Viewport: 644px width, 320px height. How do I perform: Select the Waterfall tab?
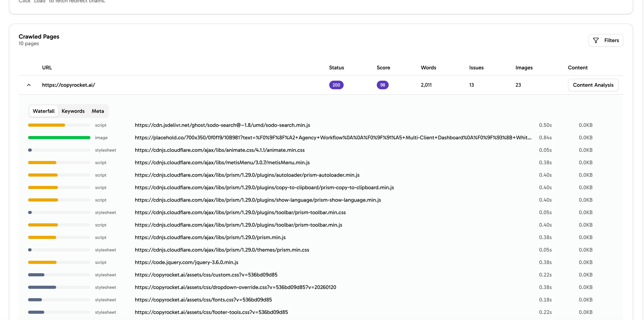43,111
